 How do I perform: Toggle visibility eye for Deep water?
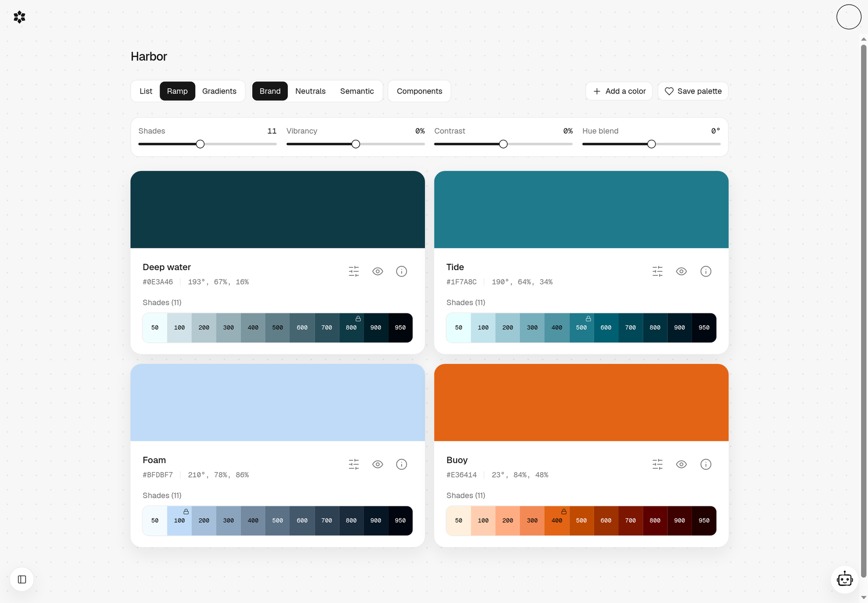(378, 272)
